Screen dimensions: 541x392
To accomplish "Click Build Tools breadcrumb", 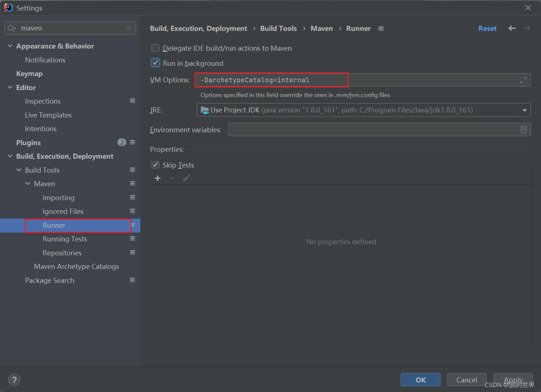I will [279, 28].
